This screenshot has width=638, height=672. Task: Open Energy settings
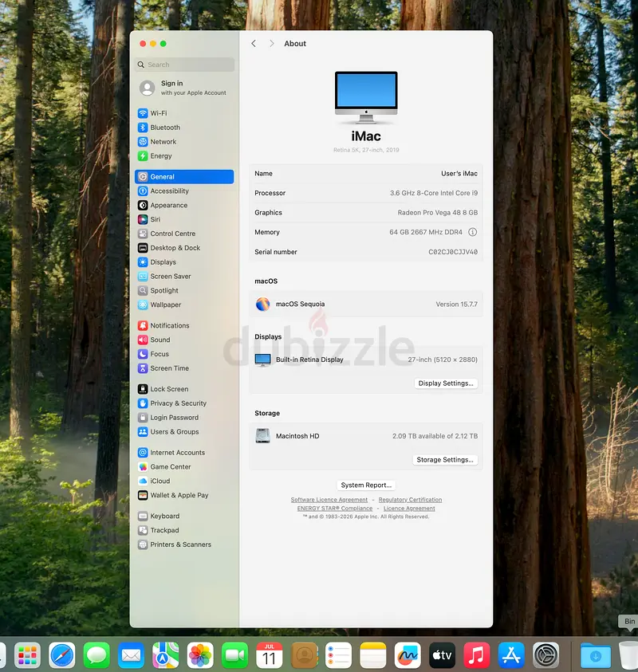[x=184, y=156]
